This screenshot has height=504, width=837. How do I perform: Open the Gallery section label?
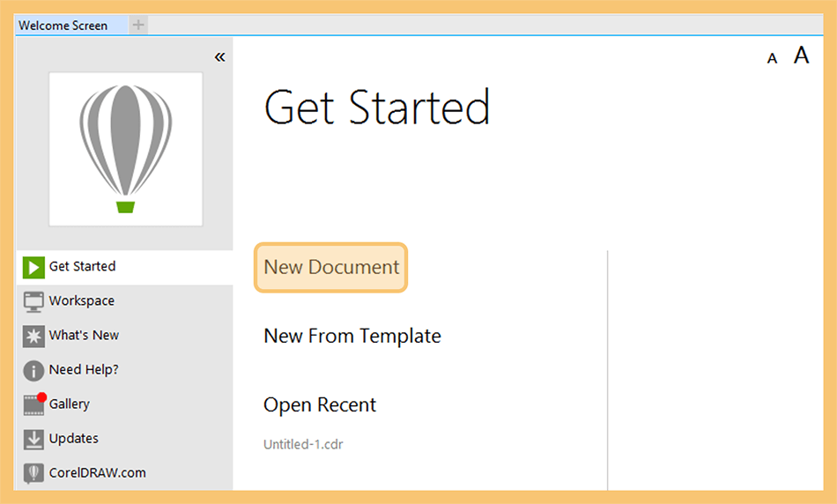(70, 404)
